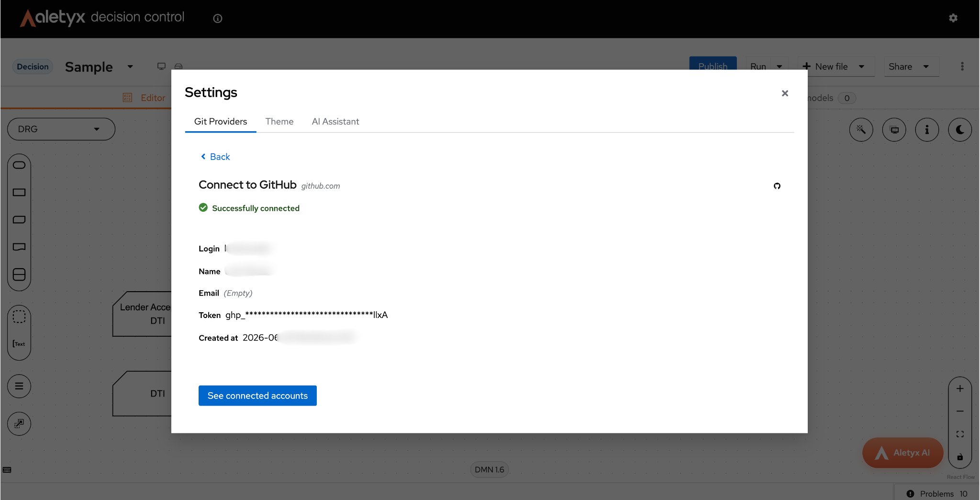
Task: Switch to the Git Providers tab
Action: [x=221, y=122]
